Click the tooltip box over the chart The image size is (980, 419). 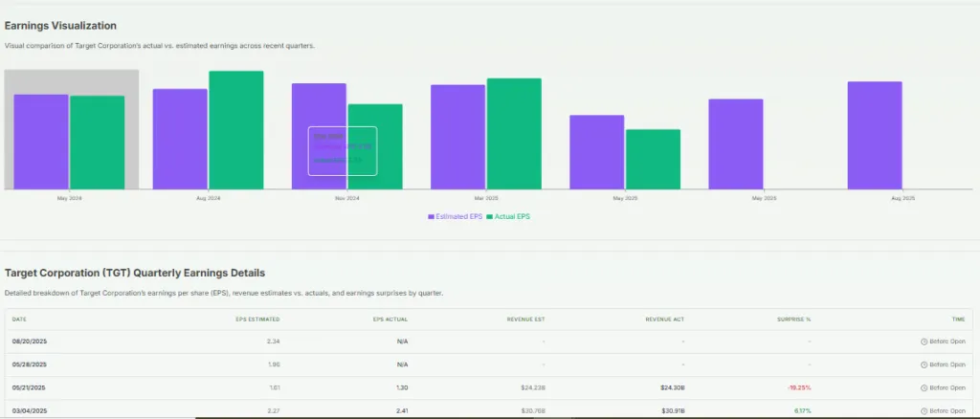(x=342, y=151)
